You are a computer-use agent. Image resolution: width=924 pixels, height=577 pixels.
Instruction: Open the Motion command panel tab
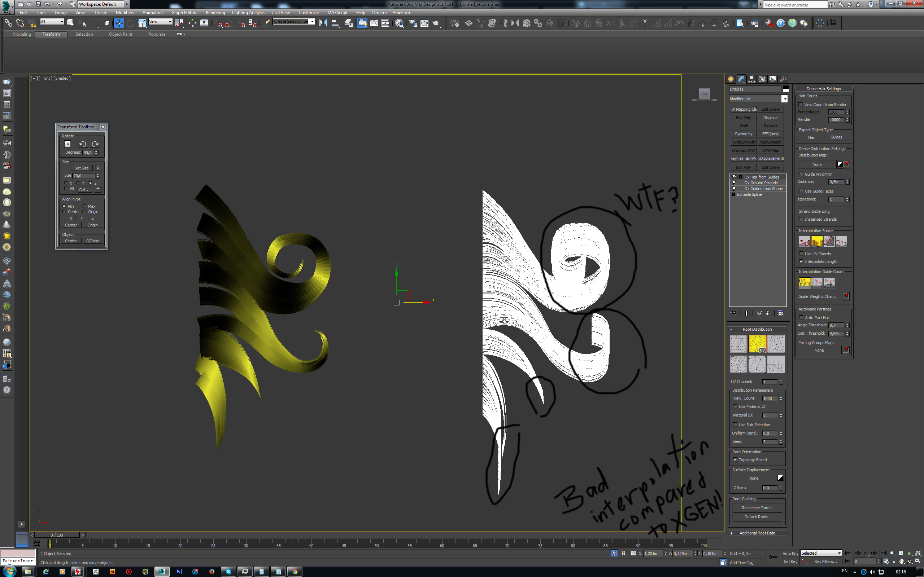pos(762,79)
